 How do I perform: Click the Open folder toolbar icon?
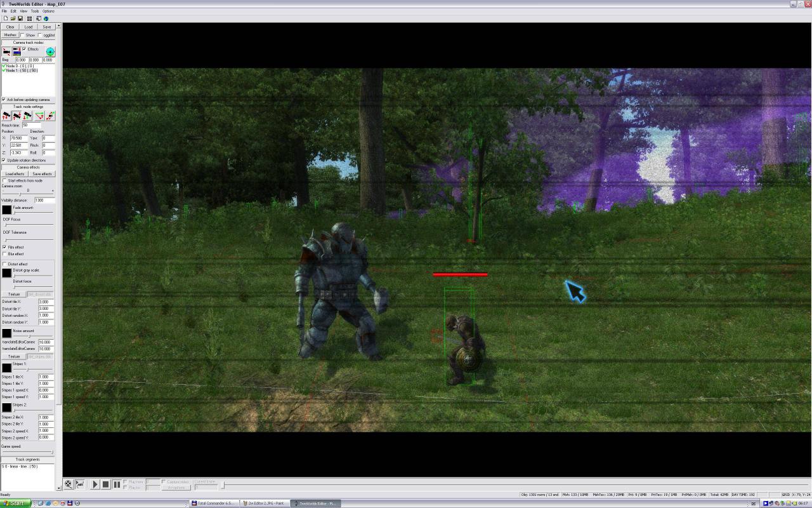[13, 18]
